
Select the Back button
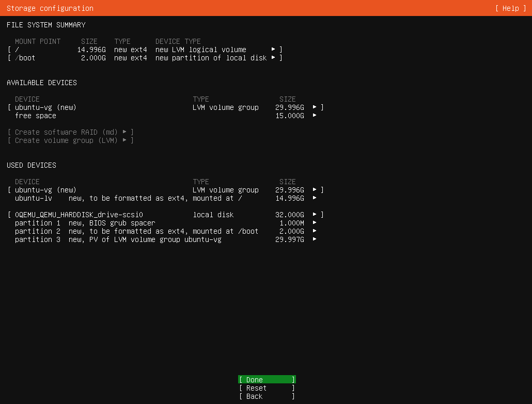point(267,396)
